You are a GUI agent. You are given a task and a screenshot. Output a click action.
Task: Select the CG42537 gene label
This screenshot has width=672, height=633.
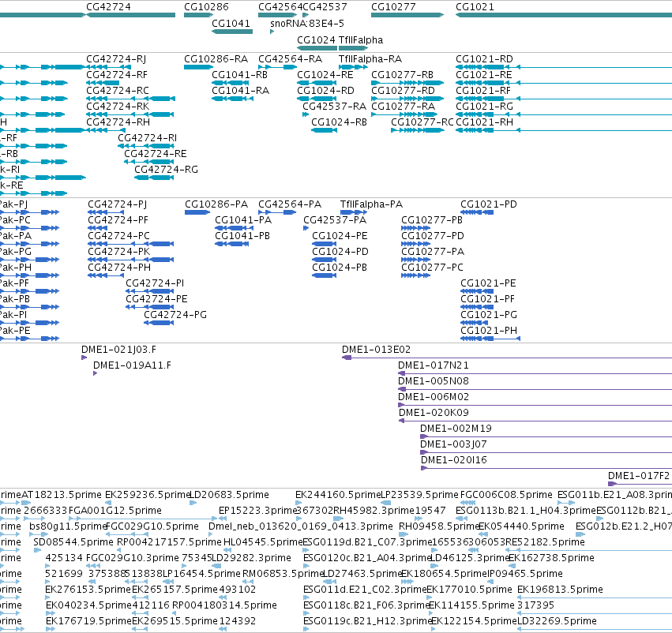pyautogui.click(x=325, y=7)
